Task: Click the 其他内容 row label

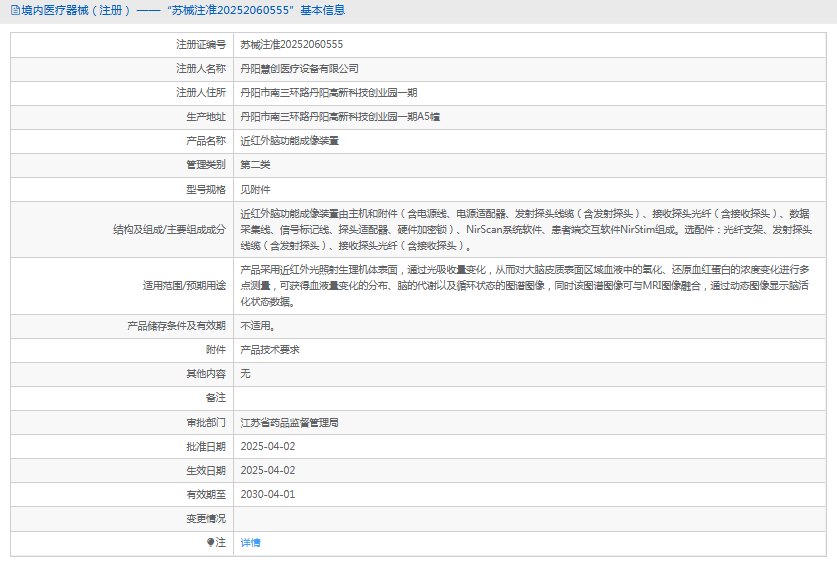Action: (206, 374)
